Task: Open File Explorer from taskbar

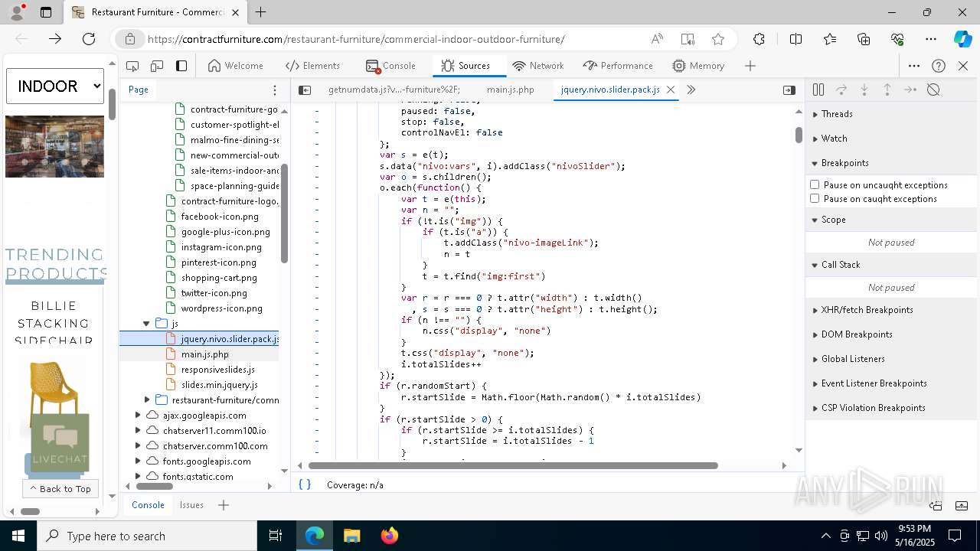Action: tap(351, 536)
